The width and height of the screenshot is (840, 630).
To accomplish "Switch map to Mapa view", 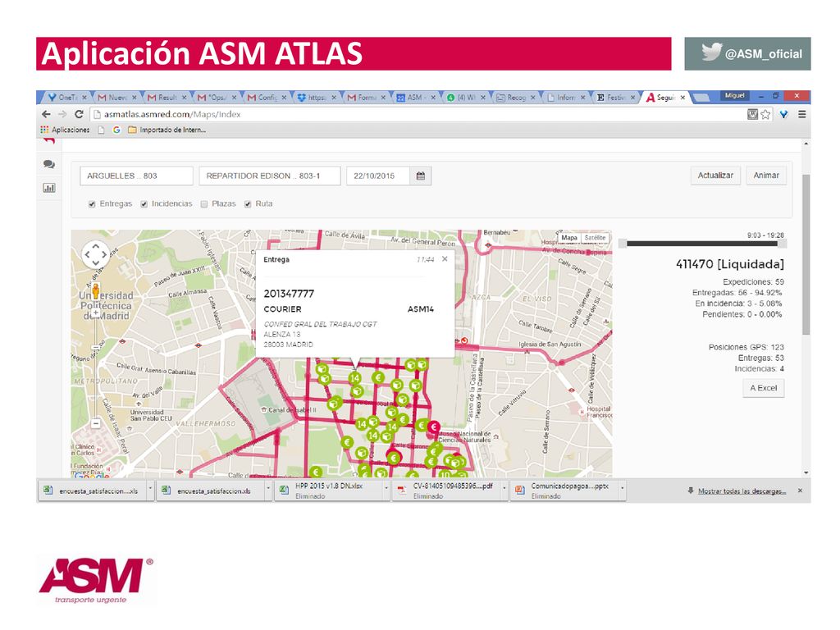I will tap(569, 238).
